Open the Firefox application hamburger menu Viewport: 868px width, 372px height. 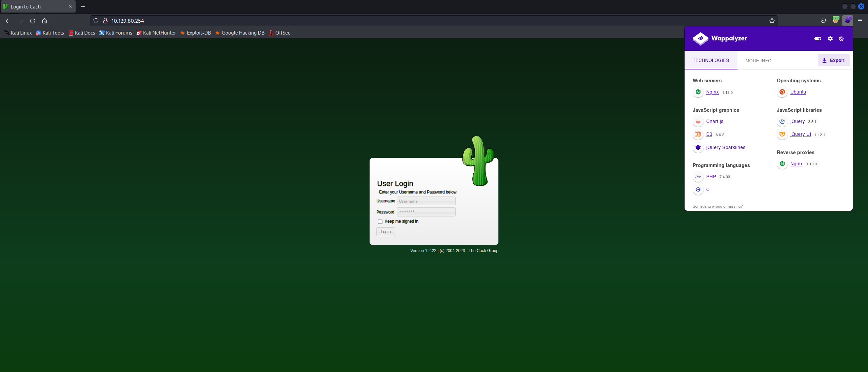(860, 21)
